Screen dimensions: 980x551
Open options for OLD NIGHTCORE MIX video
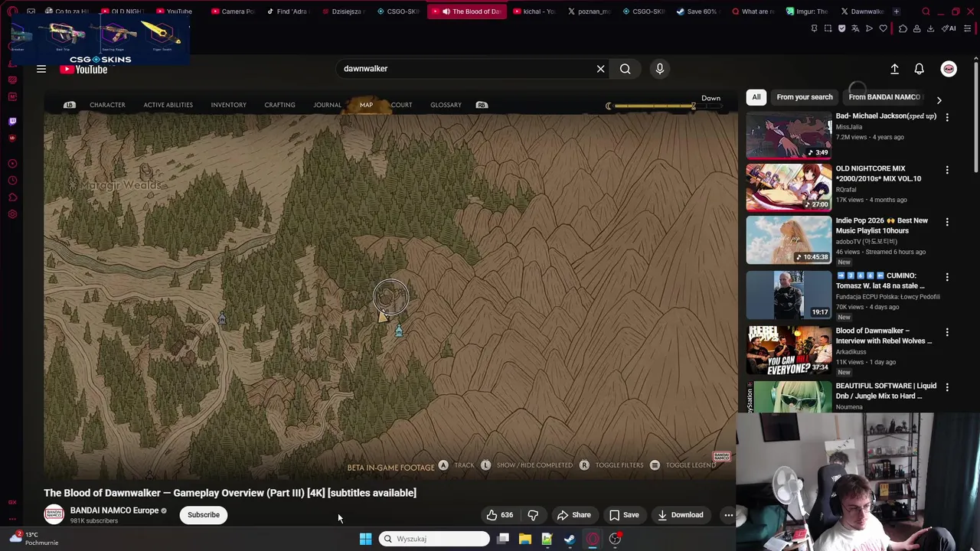[x=947, y=170]
